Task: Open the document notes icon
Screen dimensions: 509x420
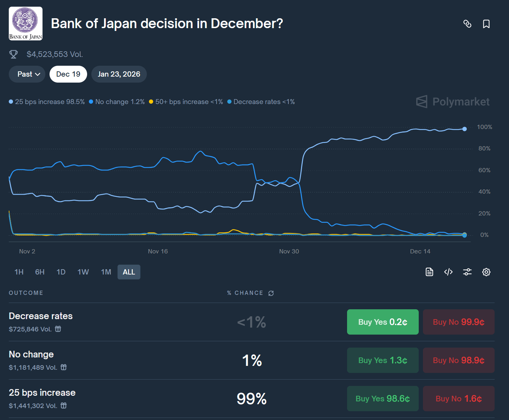Action: 429,272
